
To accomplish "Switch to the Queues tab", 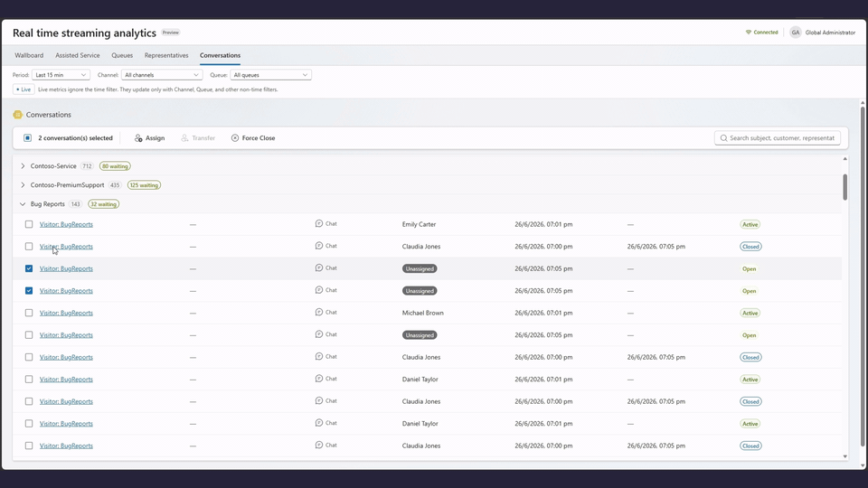I will [x=122, y=55].
